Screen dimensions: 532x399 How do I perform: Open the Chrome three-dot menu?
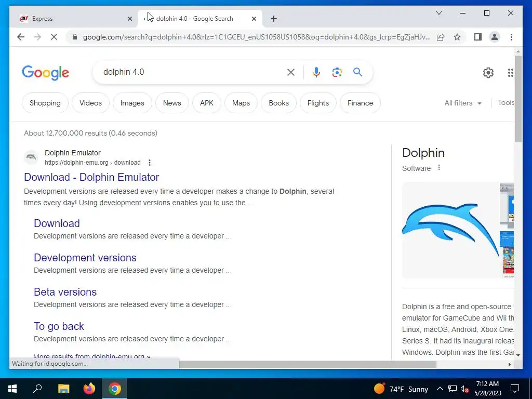pyautogui.click(x=511, y=37)
